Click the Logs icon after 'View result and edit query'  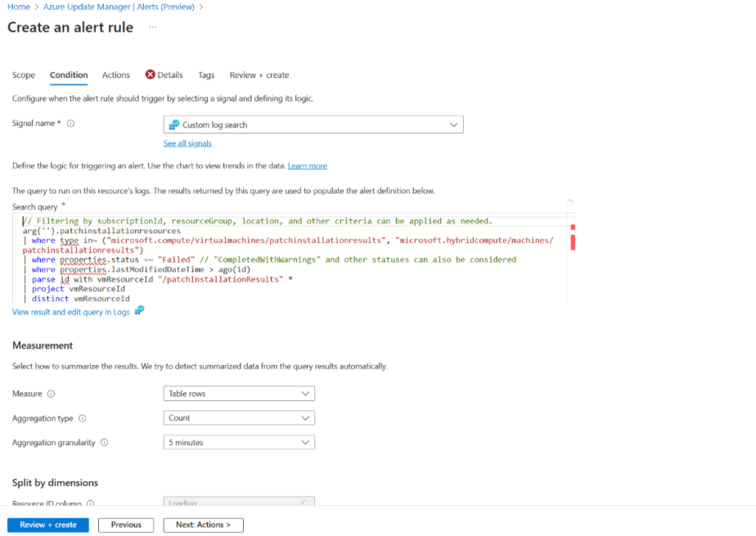coord(139,311)
